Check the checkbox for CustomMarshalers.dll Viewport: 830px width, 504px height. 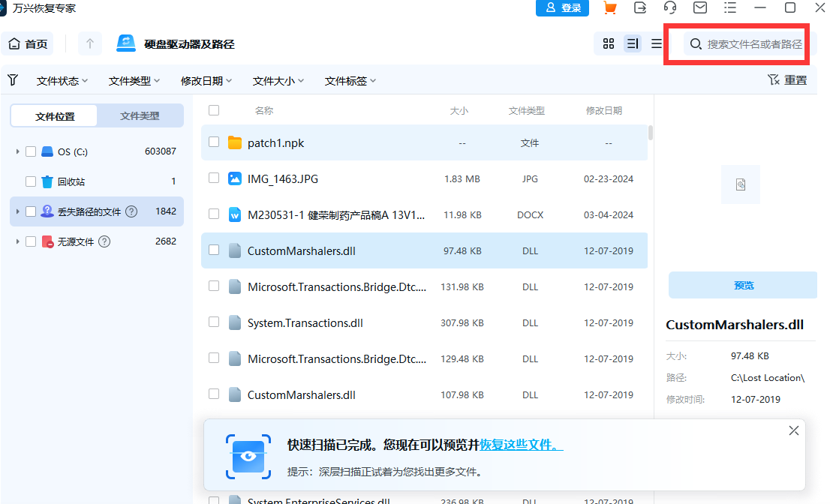point(214,250)
